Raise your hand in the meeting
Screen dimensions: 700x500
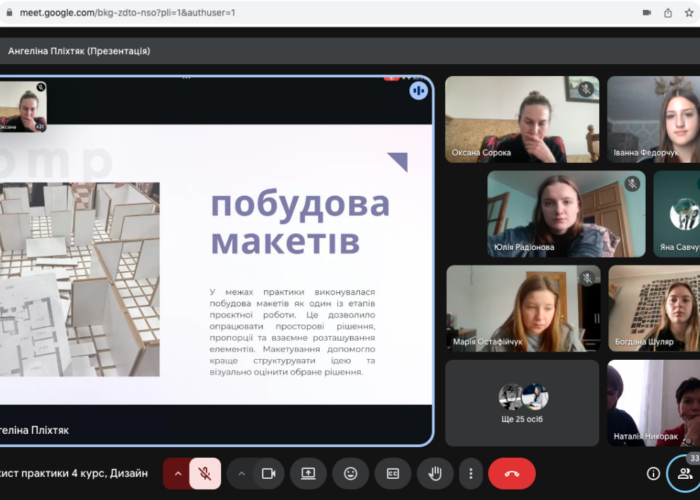pos(436,473)
